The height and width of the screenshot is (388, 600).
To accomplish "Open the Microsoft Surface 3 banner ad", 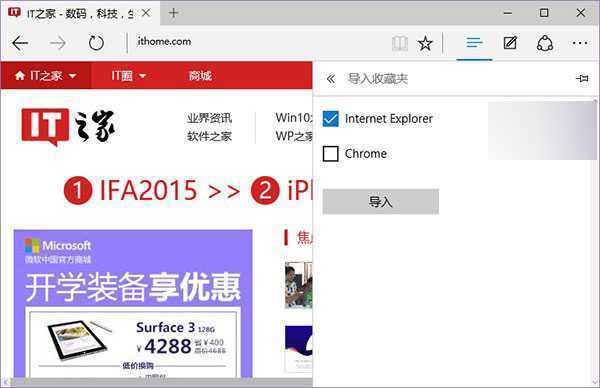I will tap(133, 304).
